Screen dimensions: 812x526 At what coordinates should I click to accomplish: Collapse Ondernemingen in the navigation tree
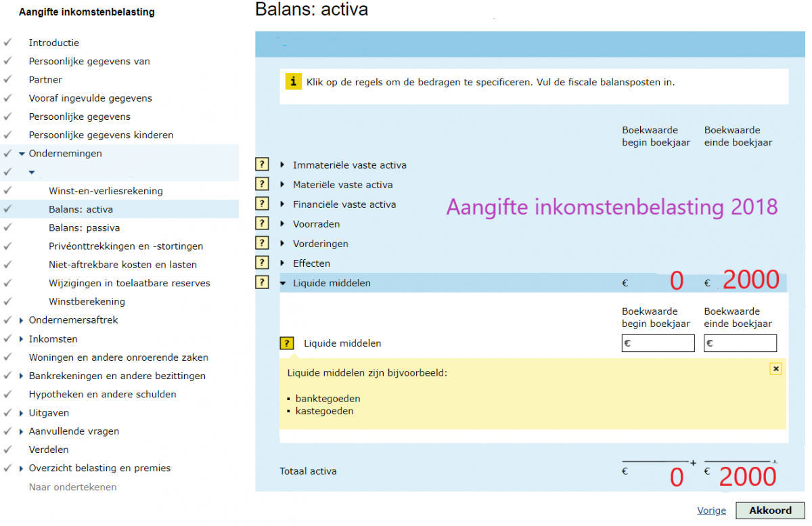(22, 154)
